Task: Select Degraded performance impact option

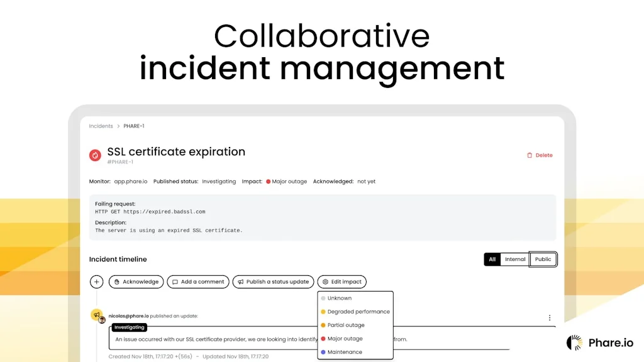Action: (x=358, y=312)
